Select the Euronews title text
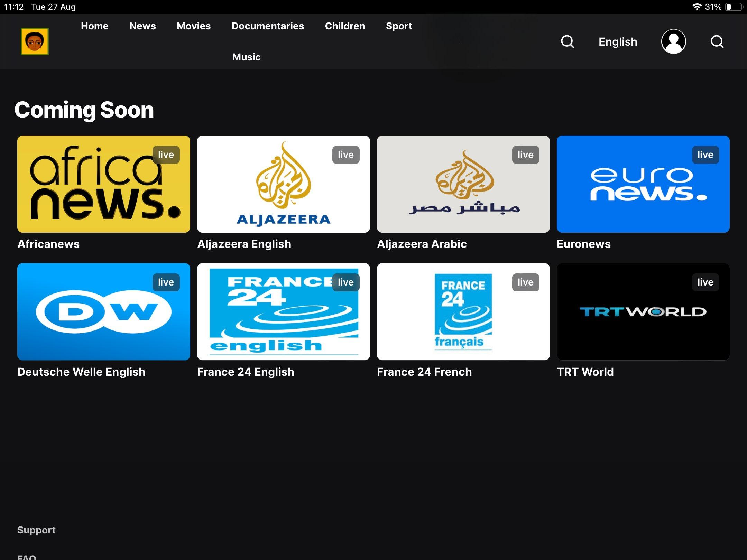The image size is (747, 560). click(584, 244)
